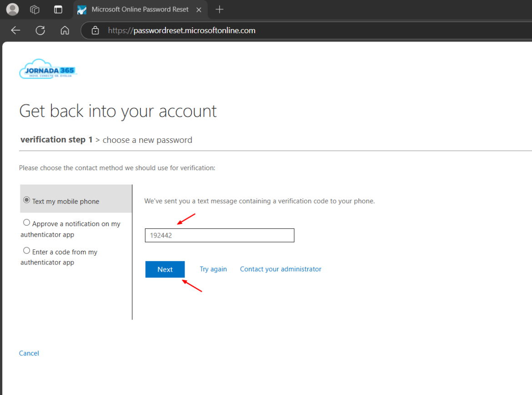Click the Jornada 365 logo
The width and height of the screenshot is (532, 395).
[48, 69]
